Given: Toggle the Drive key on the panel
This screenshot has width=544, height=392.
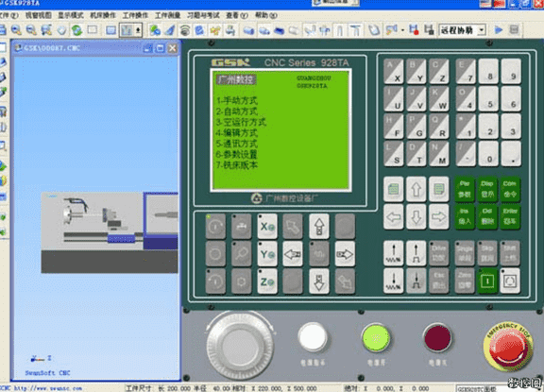Looking at the screenshot, I should [438, 253].
